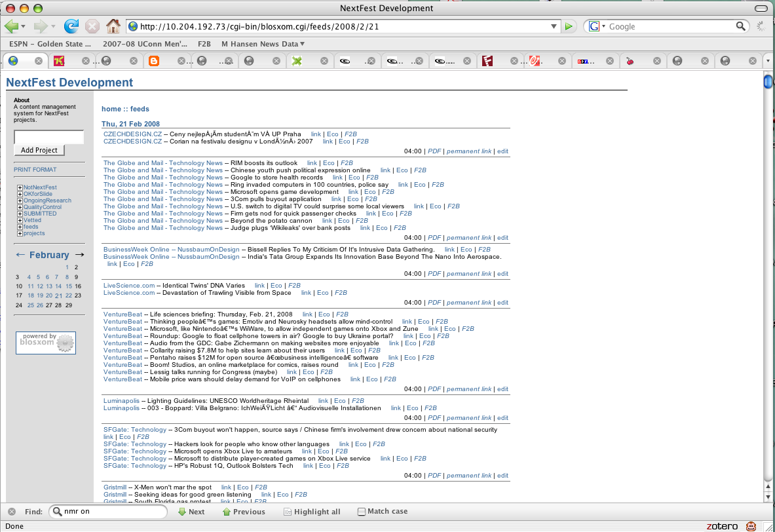Expand the QualityControl tree node
Image resolution: width=775 pixels, height=532 pixels.
(x=20, y=207)
